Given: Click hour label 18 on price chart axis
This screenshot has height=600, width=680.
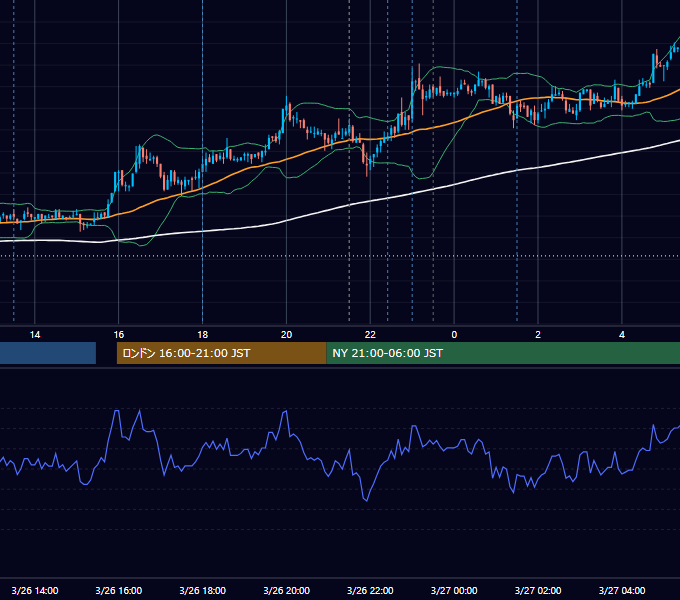Looking at the screenshot, I should (x=203, y=335).
